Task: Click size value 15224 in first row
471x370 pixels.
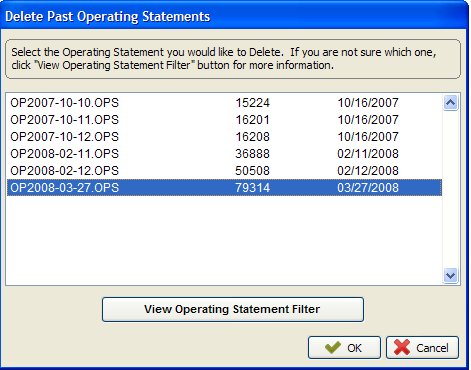Action: [252, 103]
